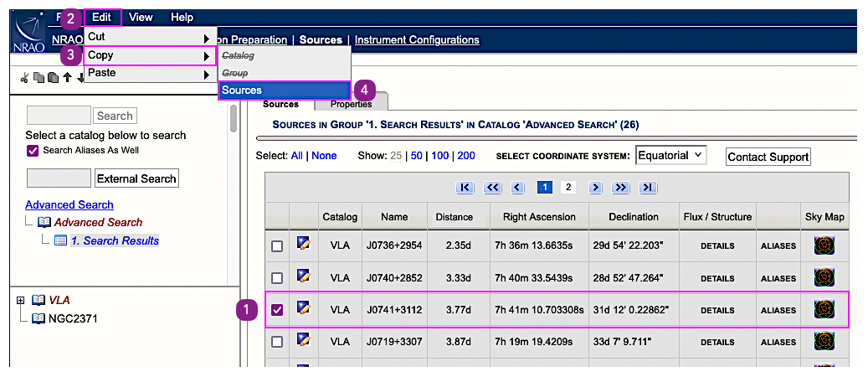Click the next page arrow button
Image resolution: width=868 pixels, height=377 pixels.
(595, 187)
